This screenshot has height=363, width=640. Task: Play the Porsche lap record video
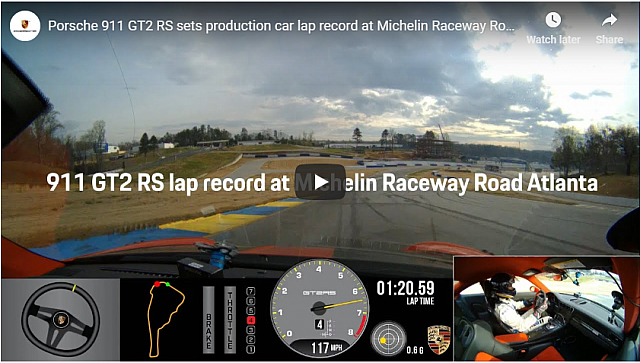click(320, 182)
